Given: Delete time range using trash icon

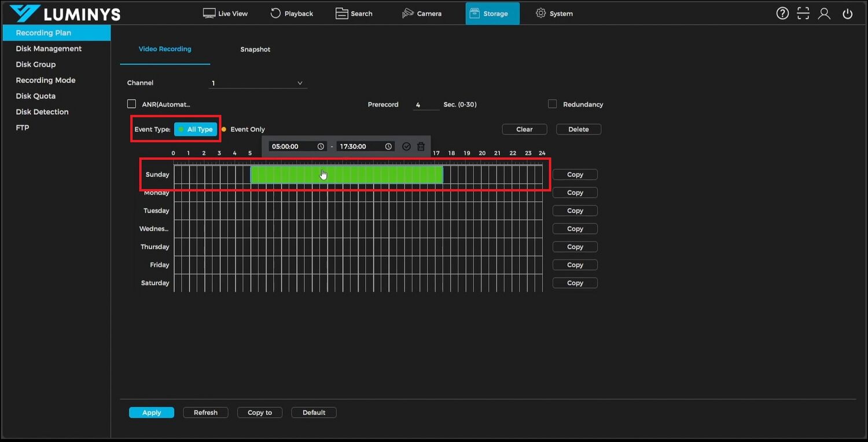Looking at the screenshot, I should coord(421,147).
